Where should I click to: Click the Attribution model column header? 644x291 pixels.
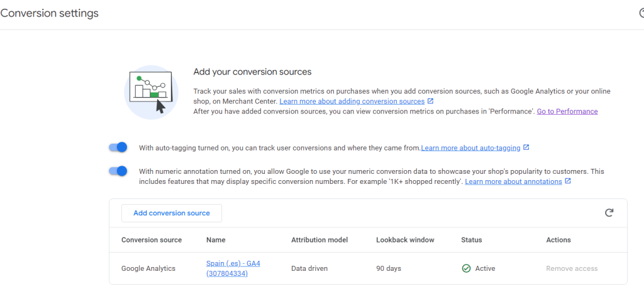[319, 240]
